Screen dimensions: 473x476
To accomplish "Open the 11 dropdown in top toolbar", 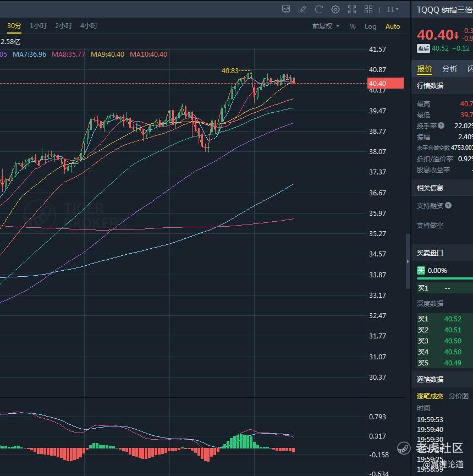I will point(392,10).
